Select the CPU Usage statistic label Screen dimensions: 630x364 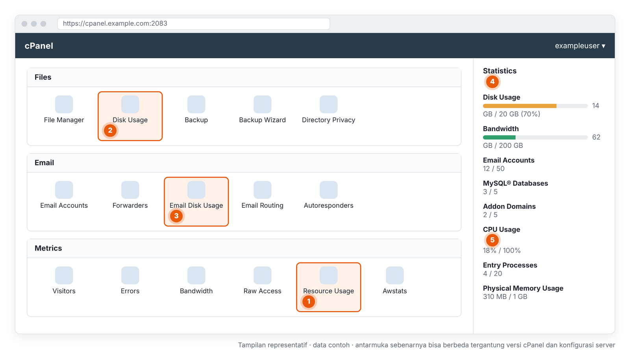tap(502, 229)
